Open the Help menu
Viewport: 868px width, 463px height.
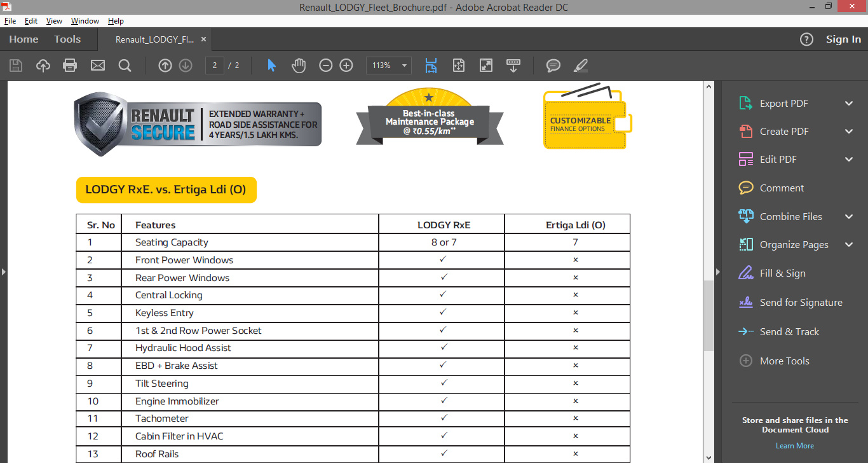[x=116, y=21]
